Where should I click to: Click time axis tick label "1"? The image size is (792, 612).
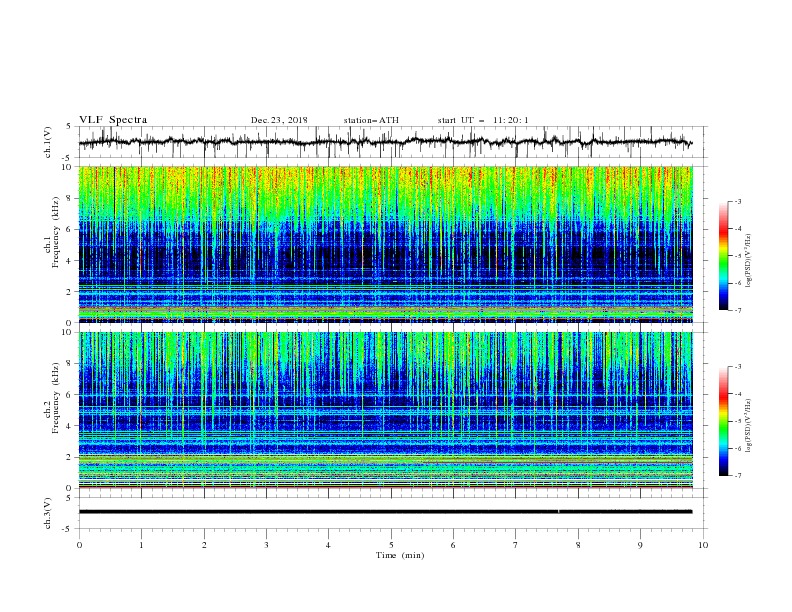(141, 545)
